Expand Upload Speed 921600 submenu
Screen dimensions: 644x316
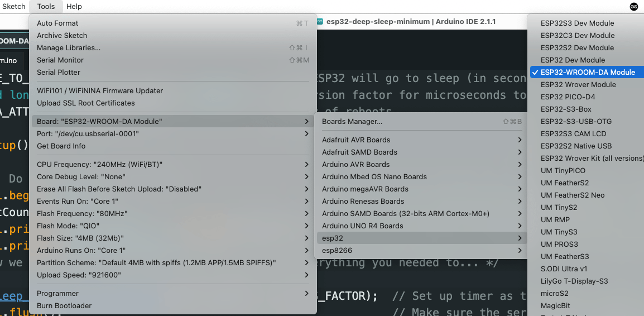click(x=173, y=275)
